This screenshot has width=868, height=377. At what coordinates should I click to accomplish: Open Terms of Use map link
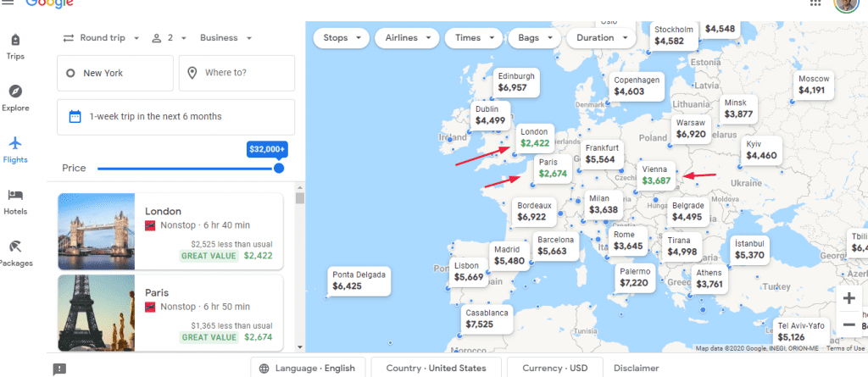click(x=845, y=348)
